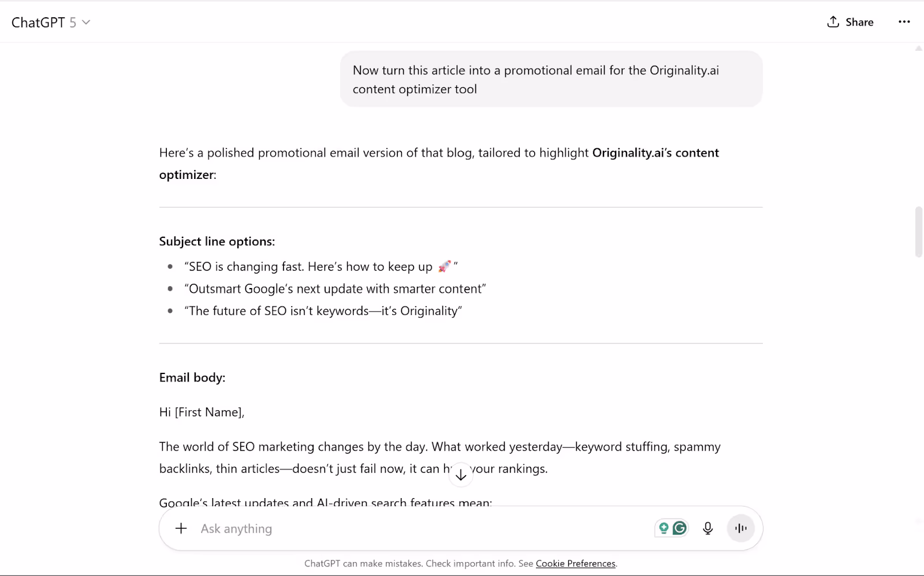The width and height of the screenshot is (924, 576).
Task: Click the Share button
Action: pos(850,21)
